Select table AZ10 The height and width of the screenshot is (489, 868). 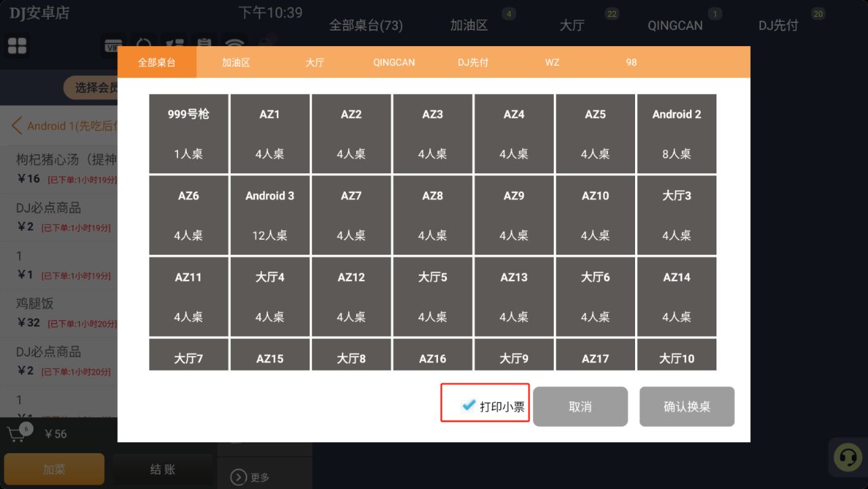(595, 215)
